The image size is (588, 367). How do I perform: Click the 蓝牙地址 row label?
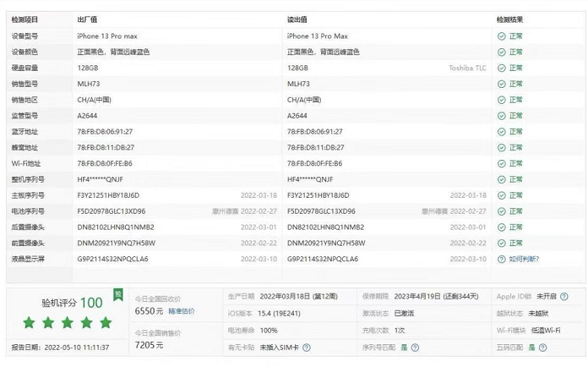point(24,132)
